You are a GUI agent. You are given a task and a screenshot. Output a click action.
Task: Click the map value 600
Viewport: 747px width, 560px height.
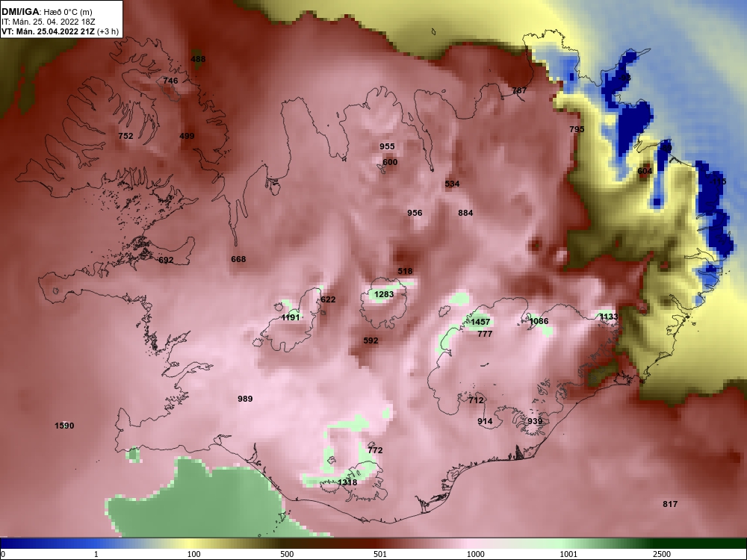[x=390, y=162]
